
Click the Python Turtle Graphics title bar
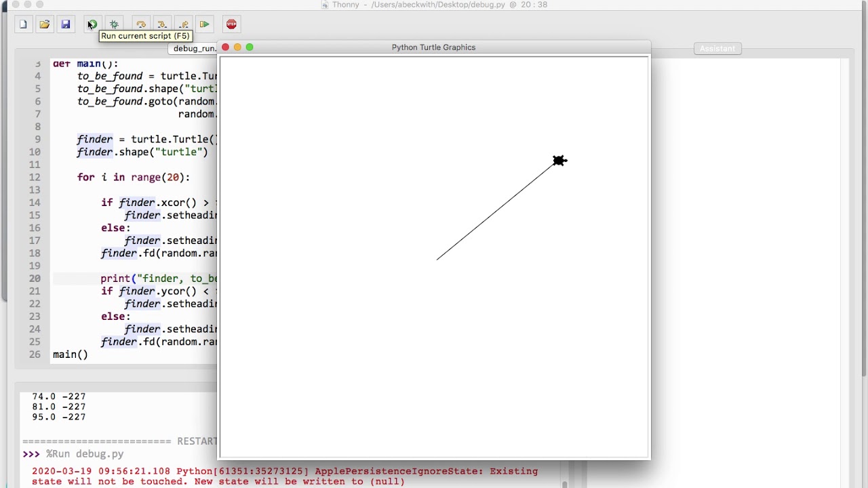click(x=434, y=47)
